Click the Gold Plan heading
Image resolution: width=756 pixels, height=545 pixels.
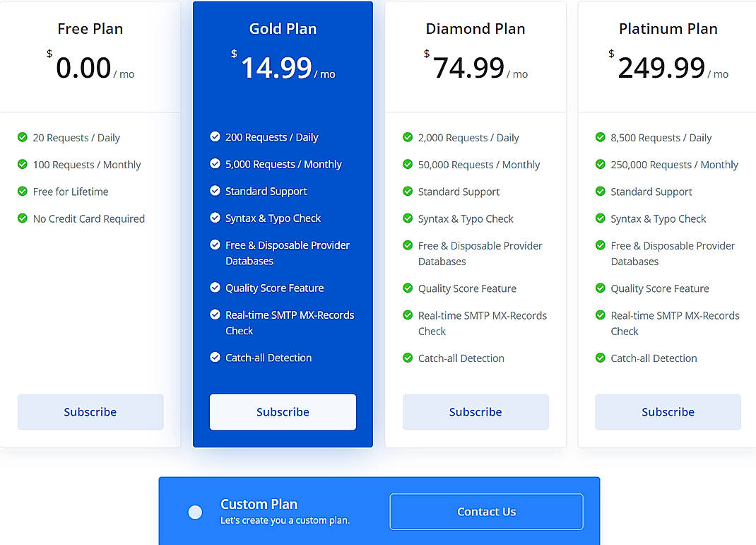tap(283, 29)
